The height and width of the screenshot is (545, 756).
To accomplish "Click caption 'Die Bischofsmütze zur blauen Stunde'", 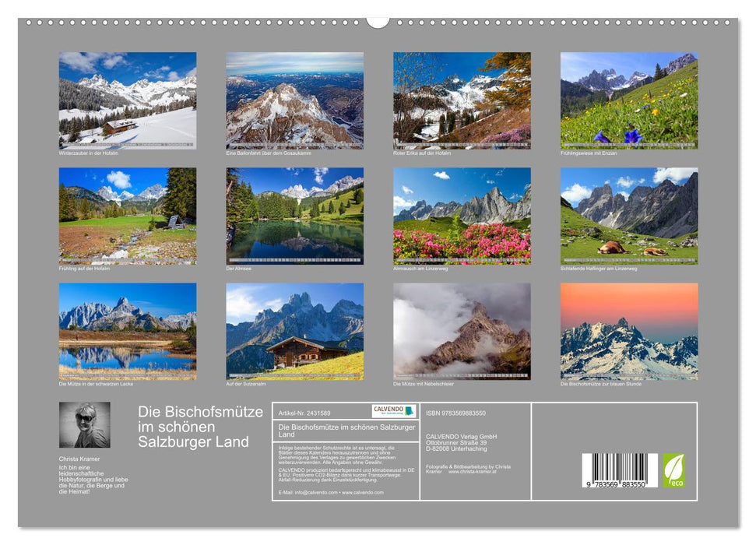I will click(x=601, y=384).
